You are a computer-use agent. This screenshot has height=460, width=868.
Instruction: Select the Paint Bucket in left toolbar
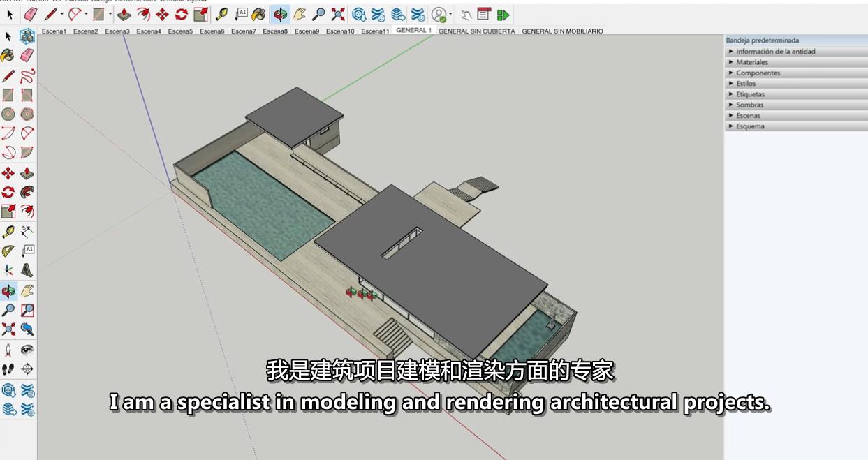coord(8,55)
